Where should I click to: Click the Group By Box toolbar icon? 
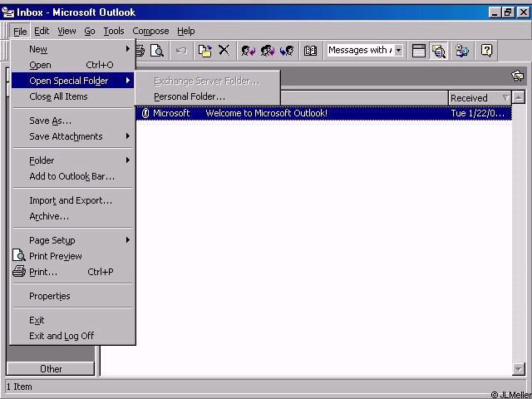coord(419,51)
